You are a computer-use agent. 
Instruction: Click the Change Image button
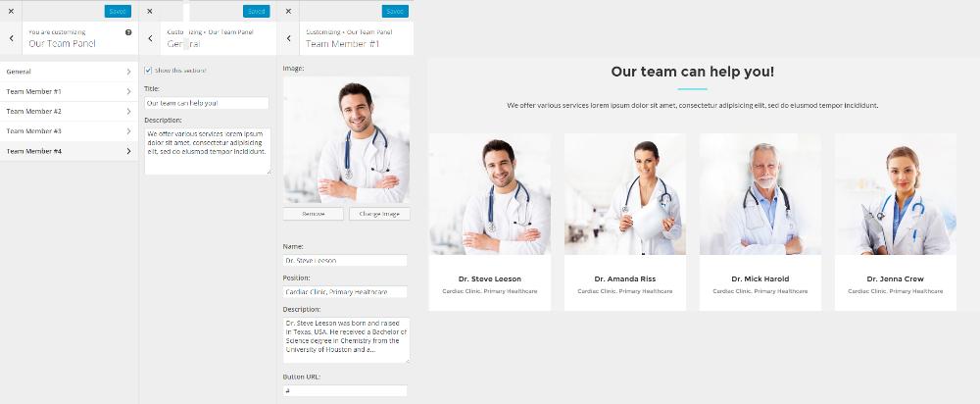(x=379, y=214)
